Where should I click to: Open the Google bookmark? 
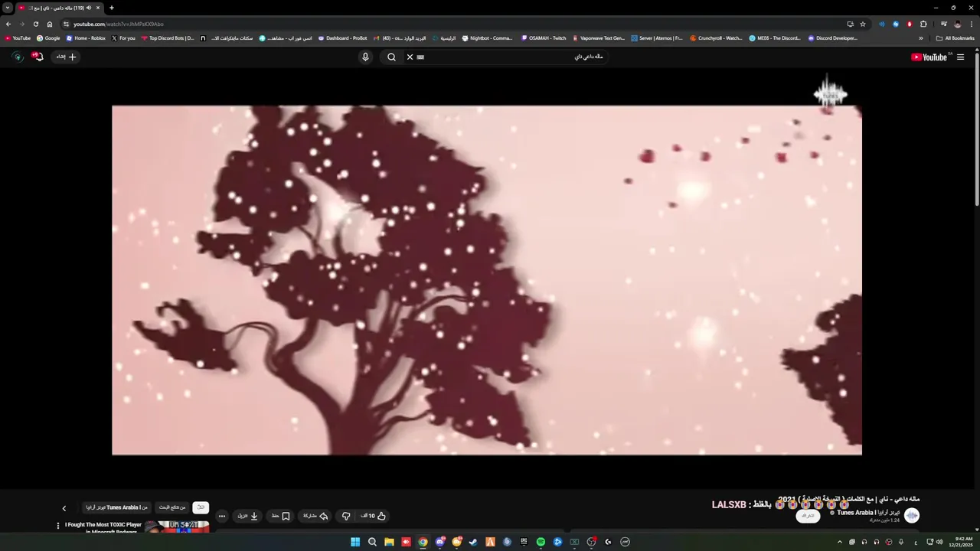point(48,37)
